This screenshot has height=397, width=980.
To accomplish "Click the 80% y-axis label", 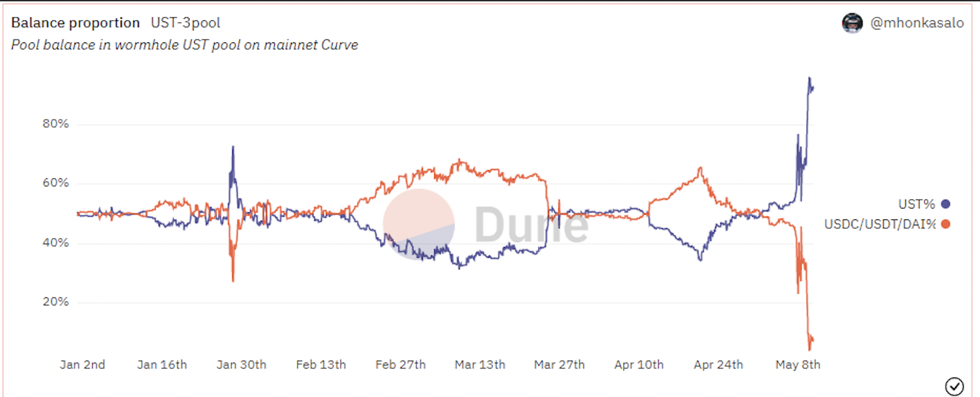I will coord(55,124).
